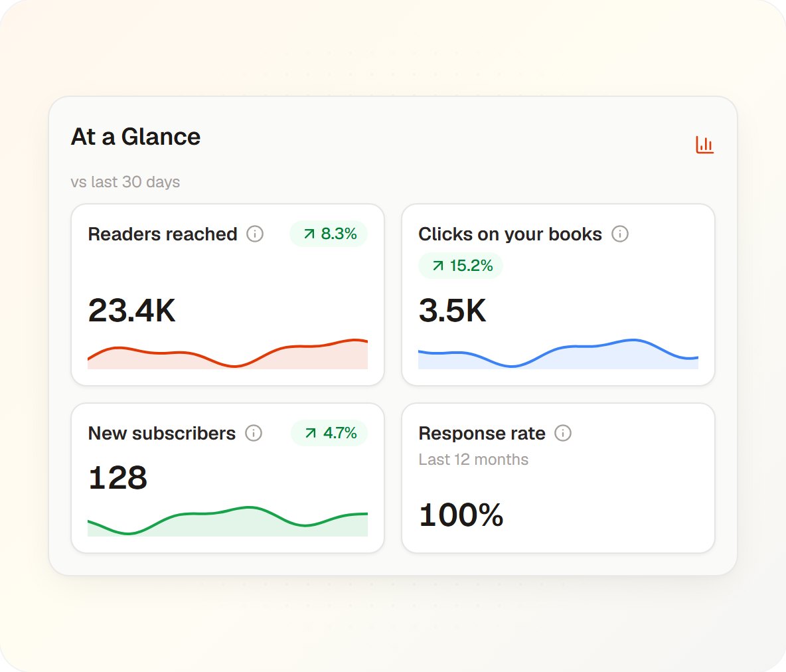Open the bar chart analytics icon
The image size is (786, 672).
704,145
